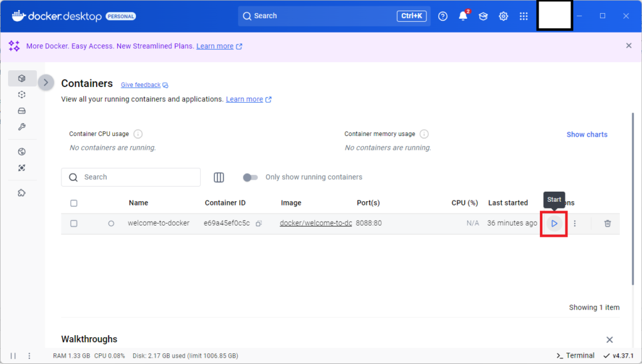This screenshot has height=364, width=642.
Task: Start the welcome-to-docker container
Action: click(554, 224)
